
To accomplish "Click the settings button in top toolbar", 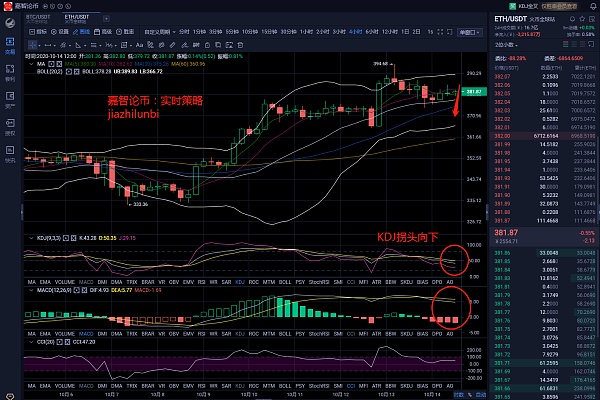I will coord(60,32).
